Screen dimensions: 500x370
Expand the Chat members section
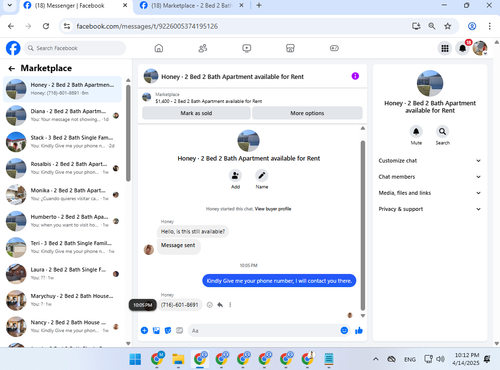click(x=430, y=177)
